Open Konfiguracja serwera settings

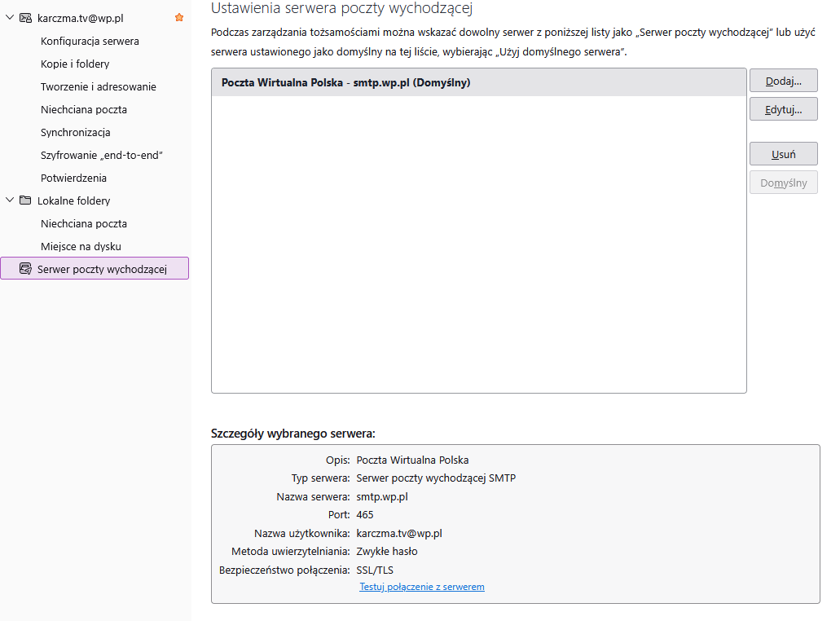(x=90, y=42)
